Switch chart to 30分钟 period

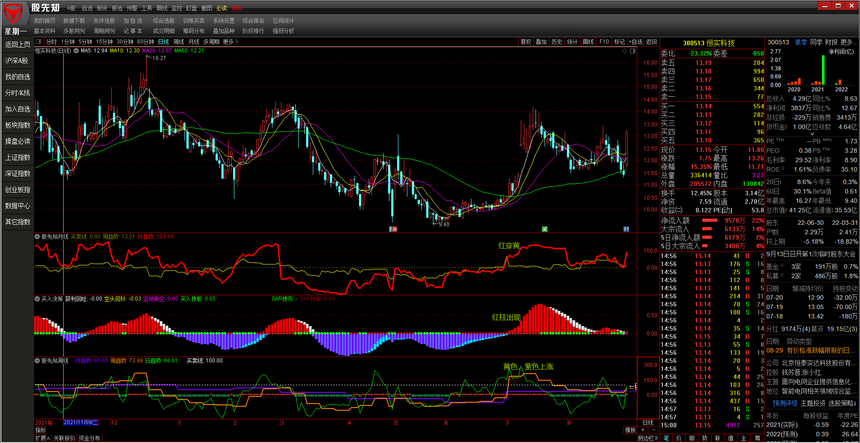[125, 42]
